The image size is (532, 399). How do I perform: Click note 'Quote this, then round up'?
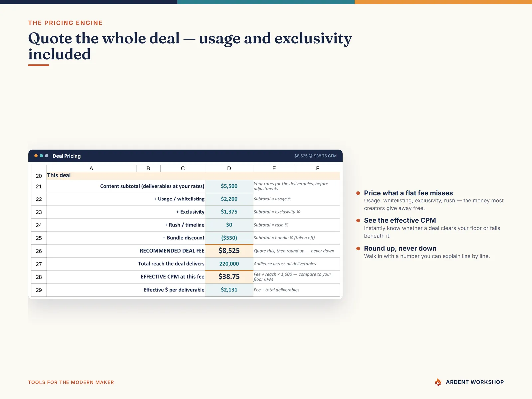pyautogui.click(x=294, y=251)
